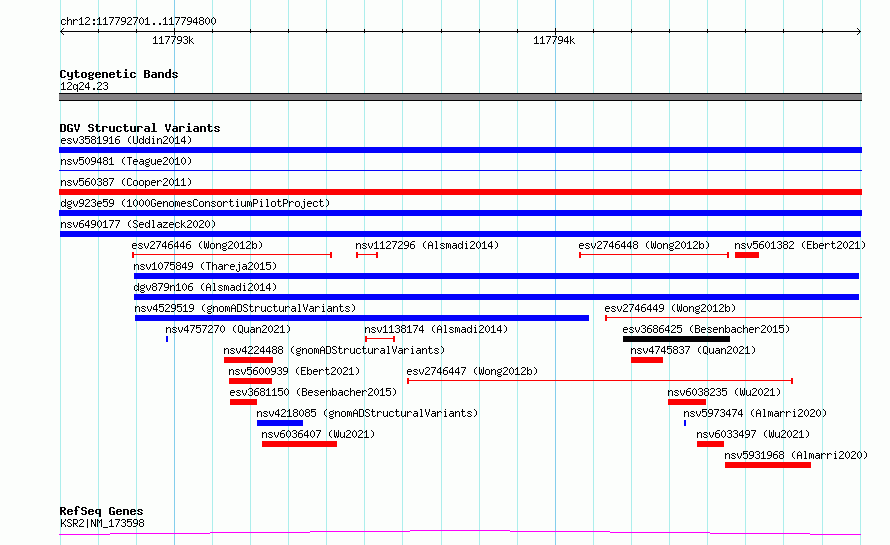Click the esv3681150 (Besenbacher2015) label
The image size is (890, 545).
coord(313,392)
